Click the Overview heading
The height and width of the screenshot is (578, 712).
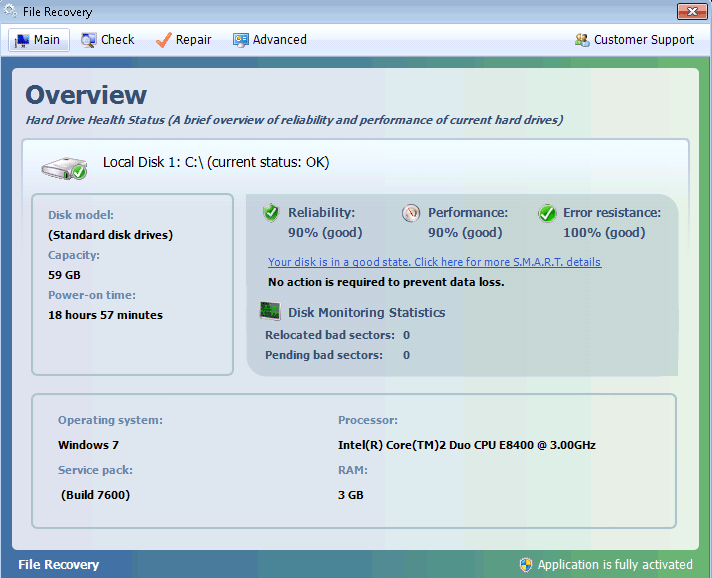coord(86,95)
